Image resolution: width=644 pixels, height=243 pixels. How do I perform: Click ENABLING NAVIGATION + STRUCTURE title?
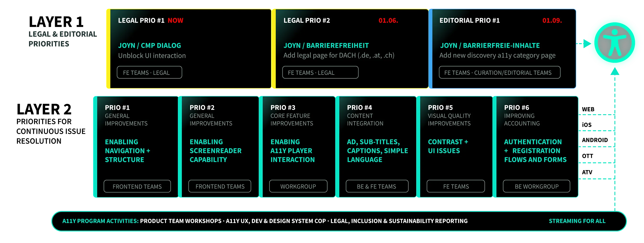pyautogui.click(x=128, y=151)
